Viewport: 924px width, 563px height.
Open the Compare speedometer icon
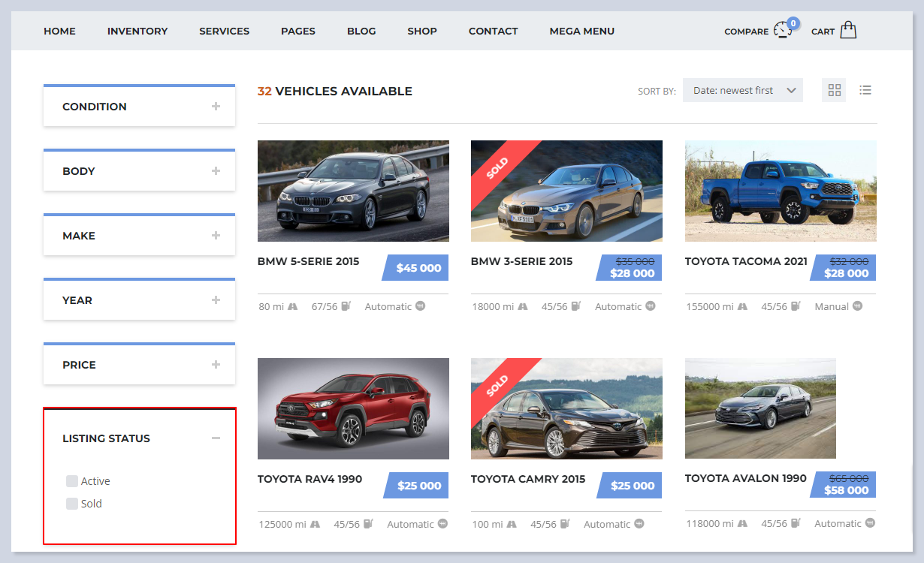pyautogui.click(x=784, y=30)
